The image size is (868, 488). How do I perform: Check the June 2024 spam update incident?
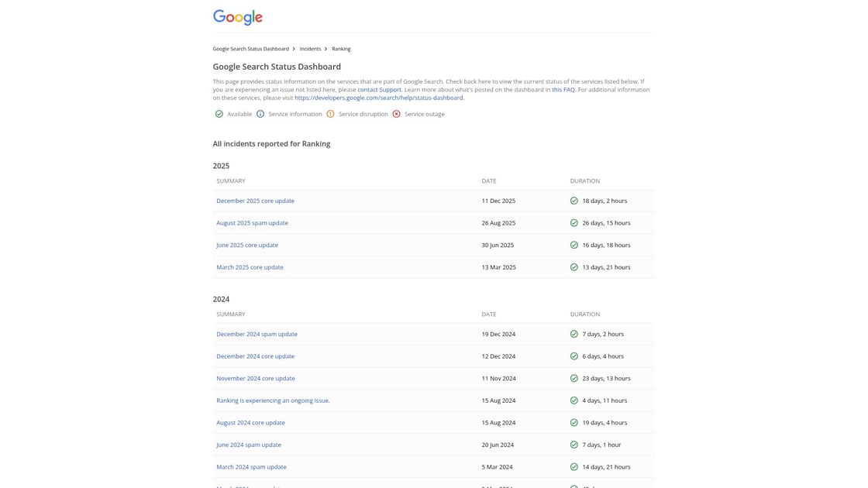[x=249, y=445]
